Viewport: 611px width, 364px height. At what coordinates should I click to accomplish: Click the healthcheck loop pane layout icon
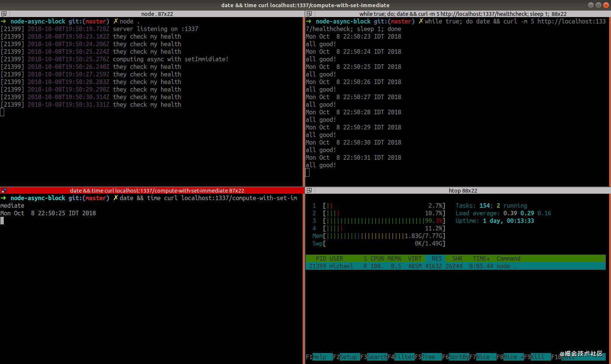coord(309,14)
